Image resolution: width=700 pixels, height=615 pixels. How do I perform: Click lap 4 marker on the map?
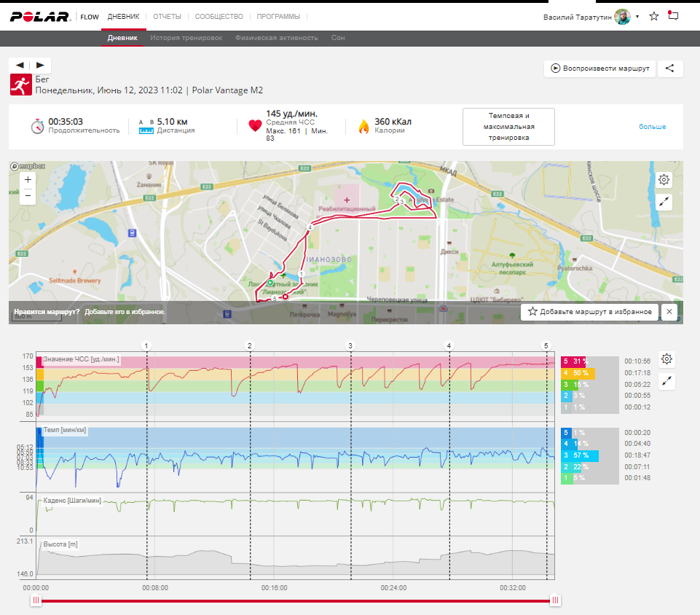310,227
